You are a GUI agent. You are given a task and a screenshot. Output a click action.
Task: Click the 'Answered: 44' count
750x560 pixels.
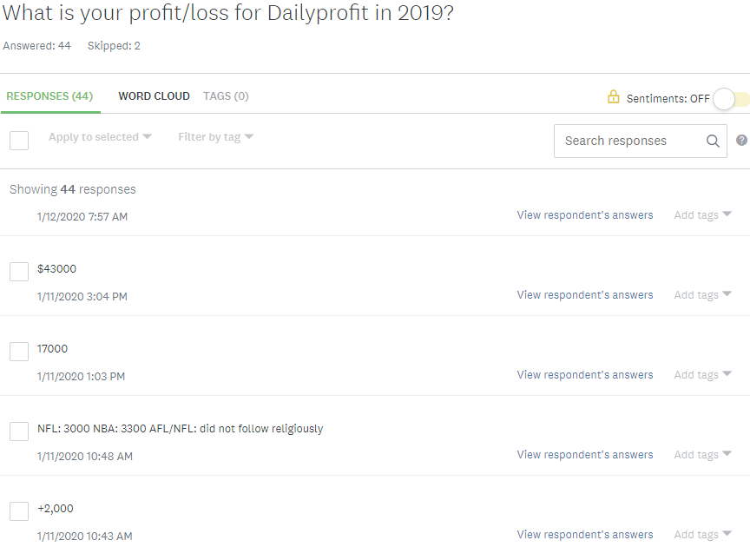[36, 46]
